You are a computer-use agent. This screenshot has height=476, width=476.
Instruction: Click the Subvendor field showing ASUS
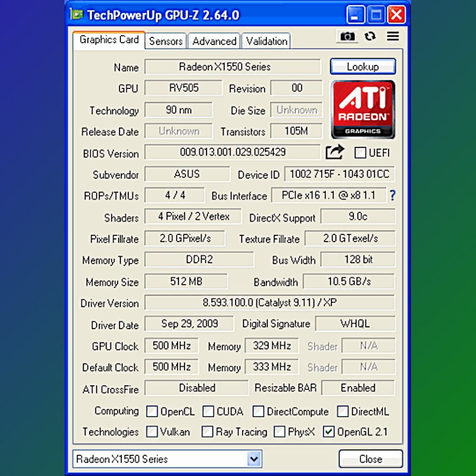click(x=187, y=174)
